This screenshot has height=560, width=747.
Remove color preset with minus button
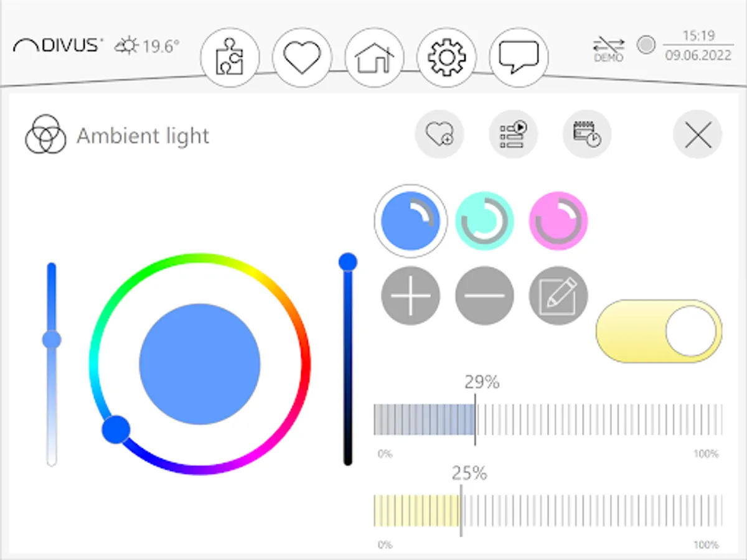tap(484, 296)
